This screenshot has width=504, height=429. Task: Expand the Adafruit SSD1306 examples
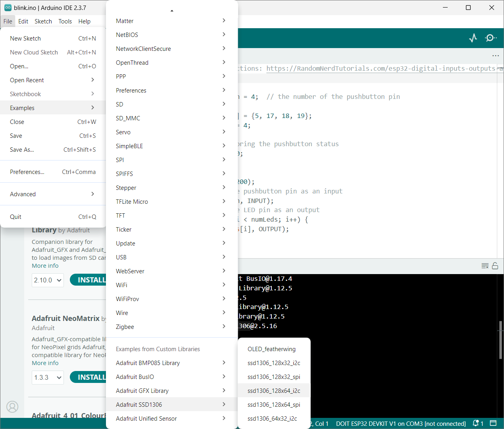172,405
